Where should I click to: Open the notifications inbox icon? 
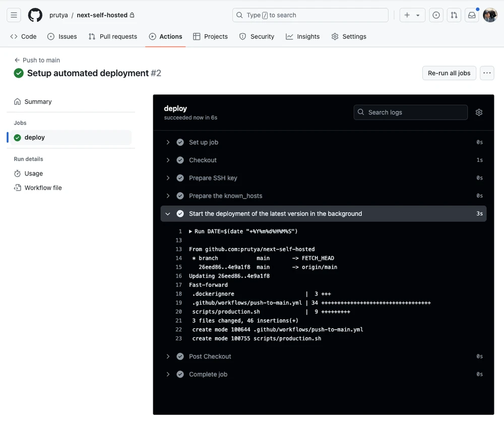pos(472,15)
